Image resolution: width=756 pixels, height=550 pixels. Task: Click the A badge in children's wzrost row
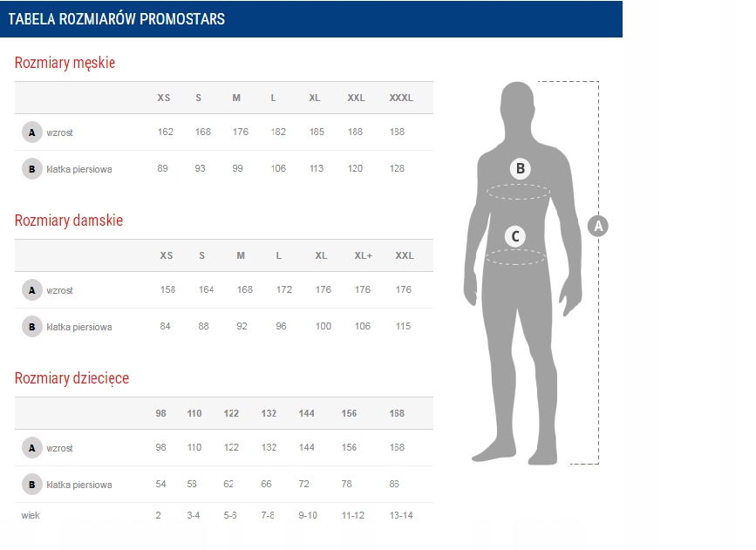pos(32,448)
